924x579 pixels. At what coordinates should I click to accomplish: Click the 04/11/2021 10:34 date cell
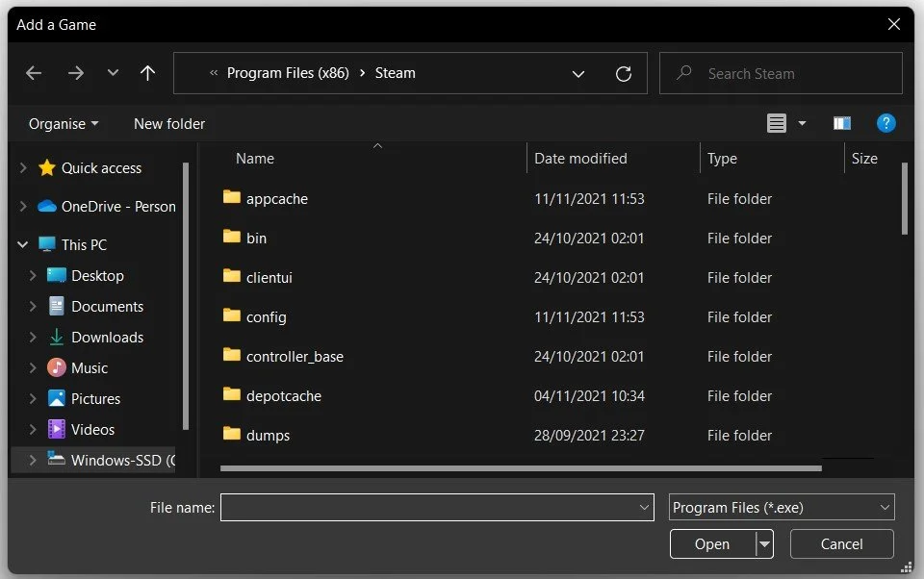[589, 396]
